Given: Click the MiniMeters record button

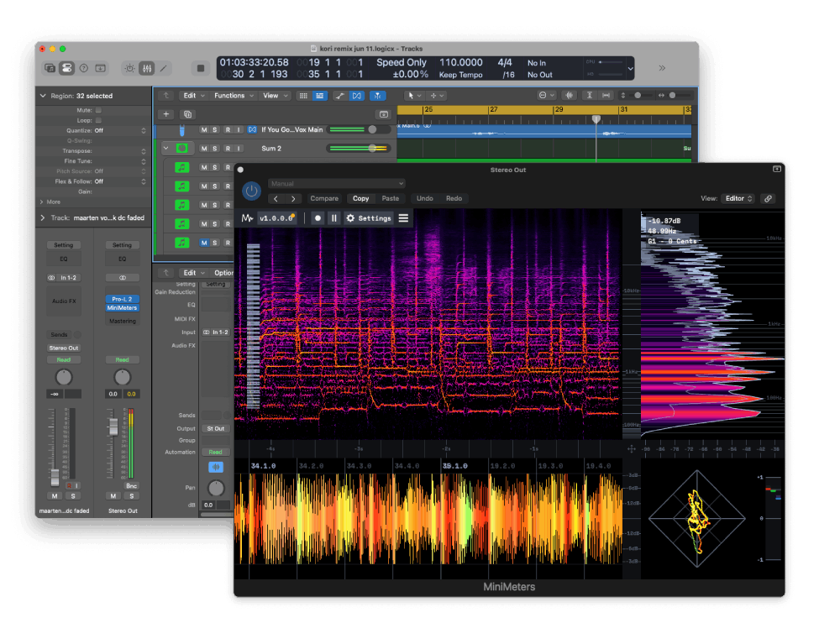Looking at the screenshot, I should pyautogui.click(x=318, y=218).
